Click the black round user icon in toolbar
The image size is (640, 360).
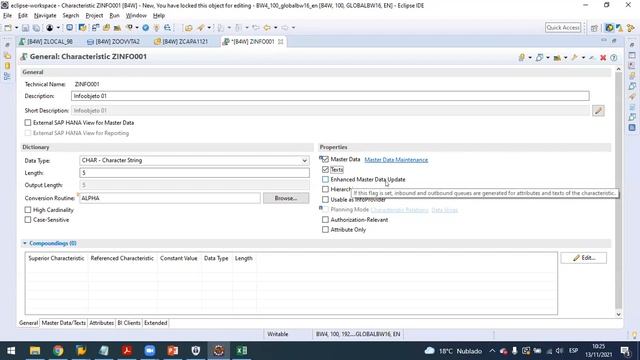click(49, 28)
